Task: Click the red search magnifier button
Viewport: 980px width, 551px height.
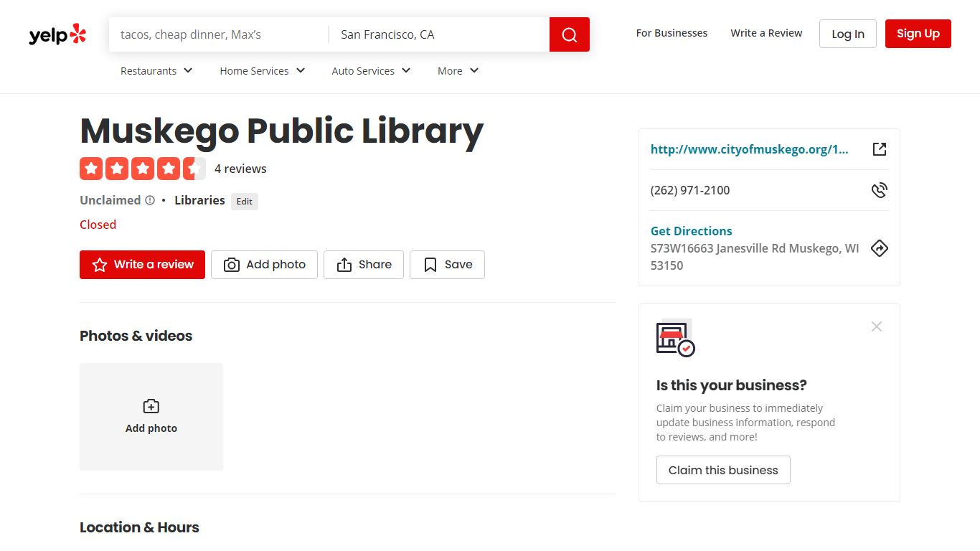Action: pos(570,34)
